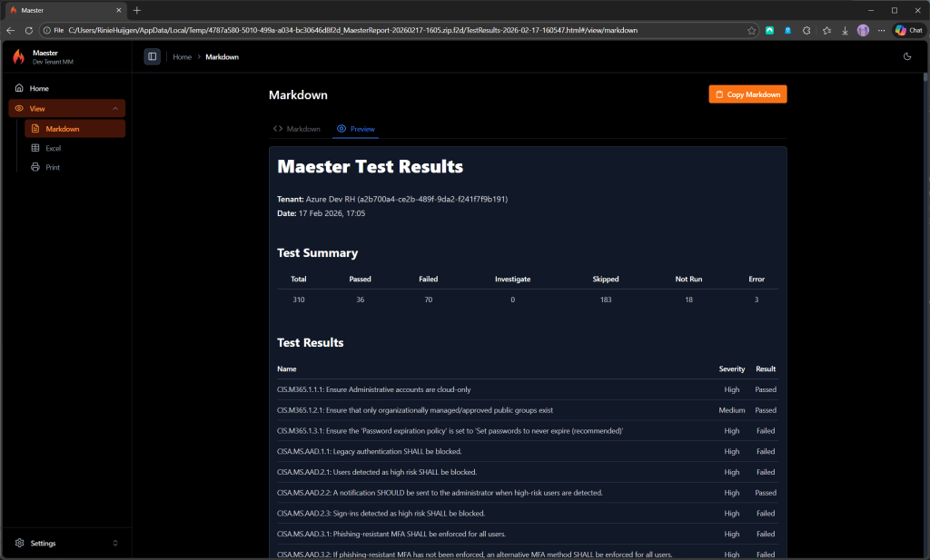Screen dimensions: 930x560
Task: Click the CISA.MS.AAD.2.1 high risk users row
Action: click(x=528, y=472)
